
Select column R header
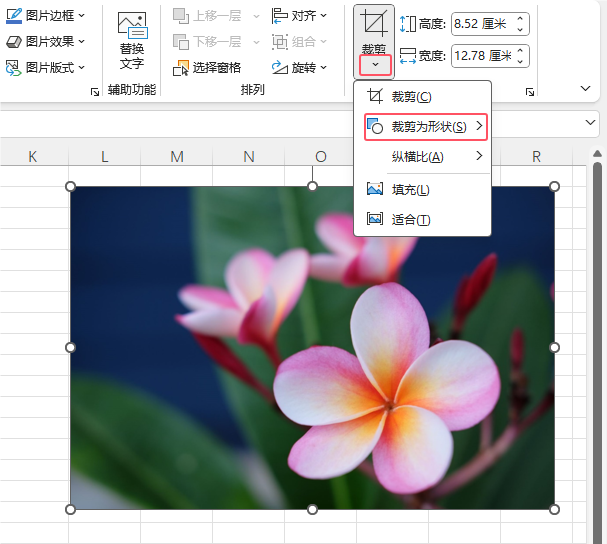point(536,157)
